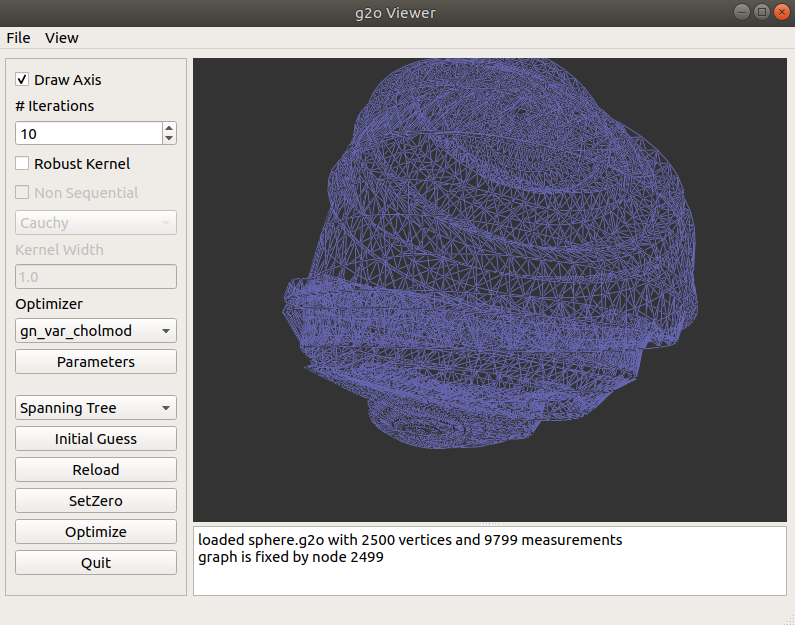Start optimization with Optimize button

[x=96, y=532]
